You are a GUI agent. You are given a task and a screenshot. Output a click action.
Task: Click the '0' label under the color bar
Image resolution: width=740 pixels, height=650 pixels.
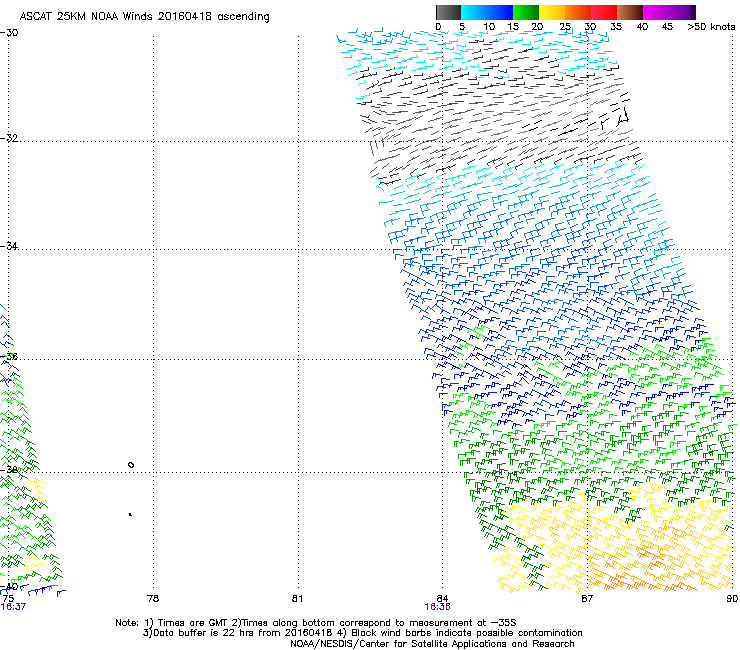438,27
